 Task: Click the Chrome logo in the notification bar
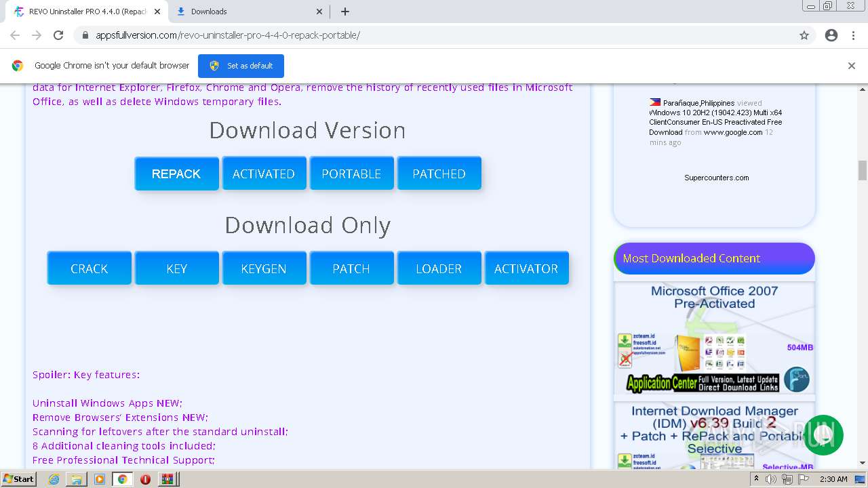pos(18,66)
